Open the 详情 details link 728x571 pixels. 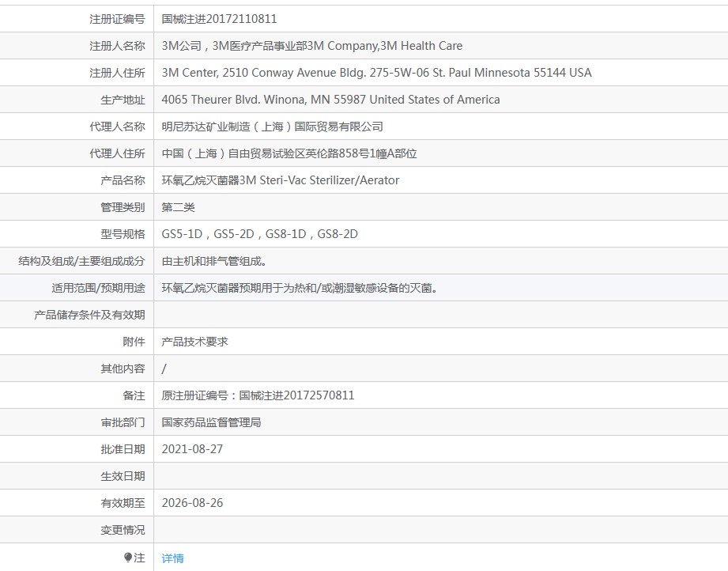coord(173,558)
